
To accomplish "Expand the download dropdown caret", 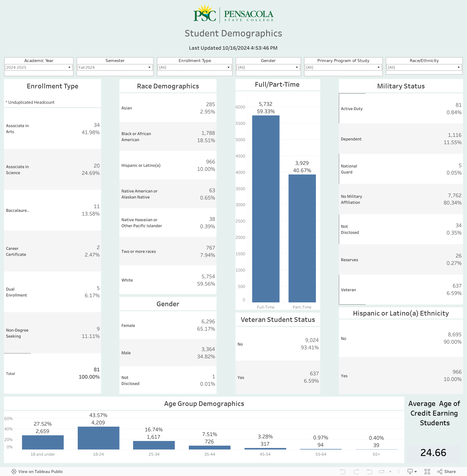I will coord(415,472).
